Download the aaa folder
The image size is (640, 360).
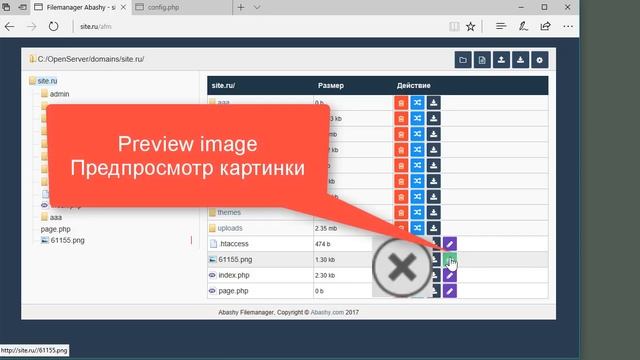(433, 103)
